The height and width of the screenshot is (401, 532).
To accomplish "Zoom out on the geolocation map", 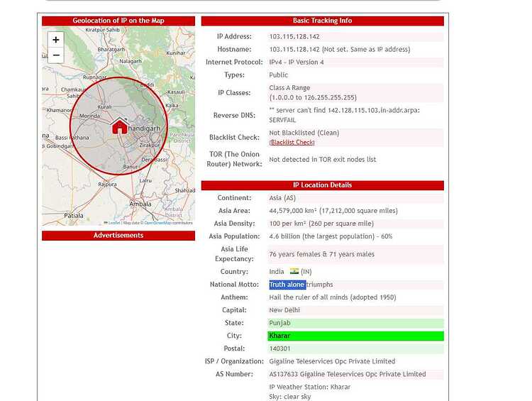I will click(55, 55).
